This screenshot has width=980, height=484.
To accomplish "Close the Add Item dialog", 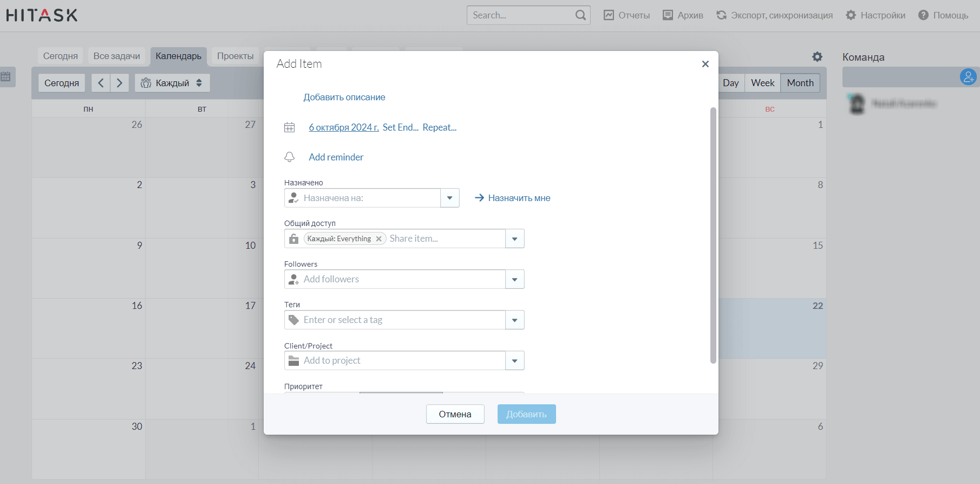I will pos(705,64).
